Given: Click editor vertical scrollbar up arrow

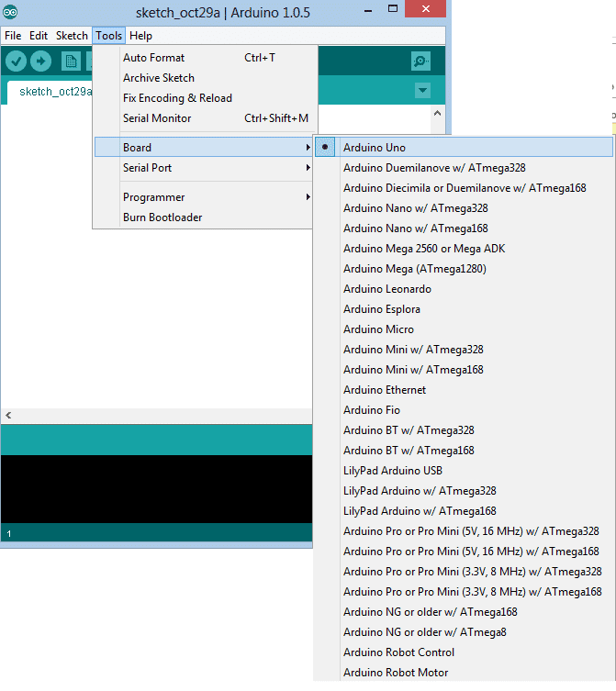Looking at the screenshot, I should (x=437, y=113).
